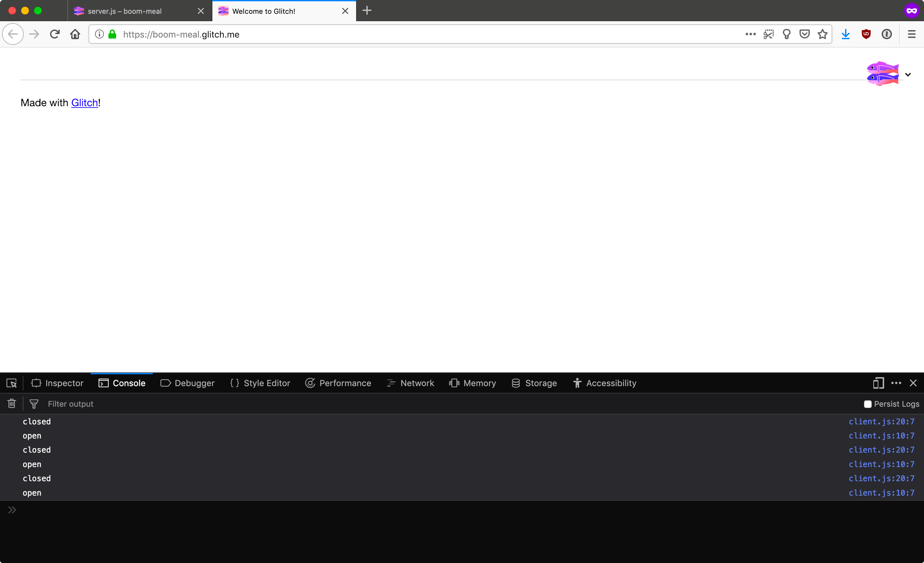The width and height of the screenshot is (924, 563).
Task: Select the Console panel tab
Action: click(122, 383)
